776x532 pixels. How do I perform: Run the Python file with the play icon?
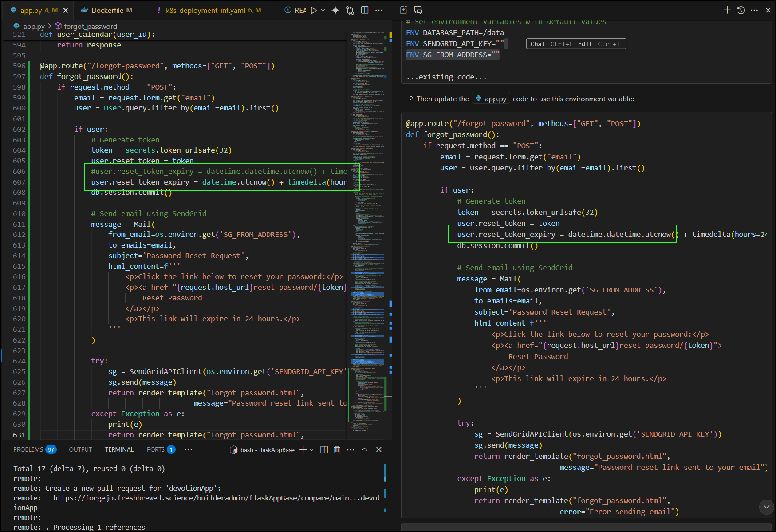314,10
